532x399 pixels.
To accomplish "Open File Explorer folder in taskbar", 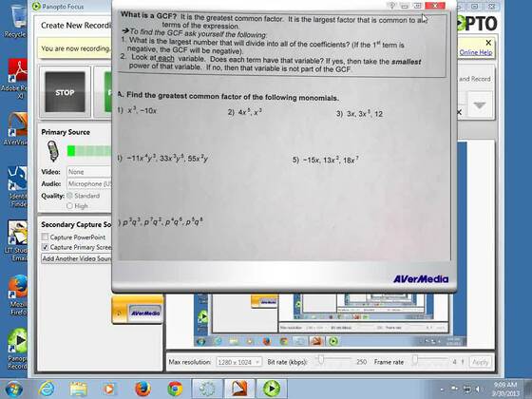I will pyautogui.click(x=78, y=389).
